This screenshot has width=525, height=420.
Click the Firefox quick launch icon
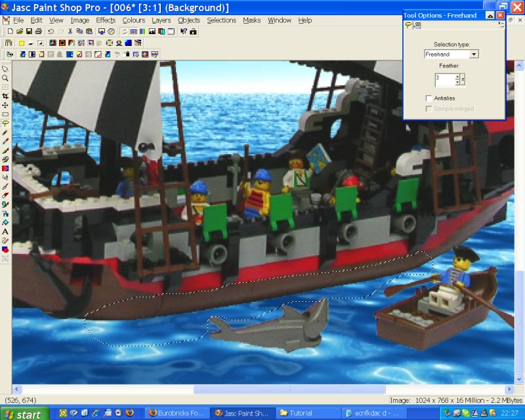[x=129, y=413]
